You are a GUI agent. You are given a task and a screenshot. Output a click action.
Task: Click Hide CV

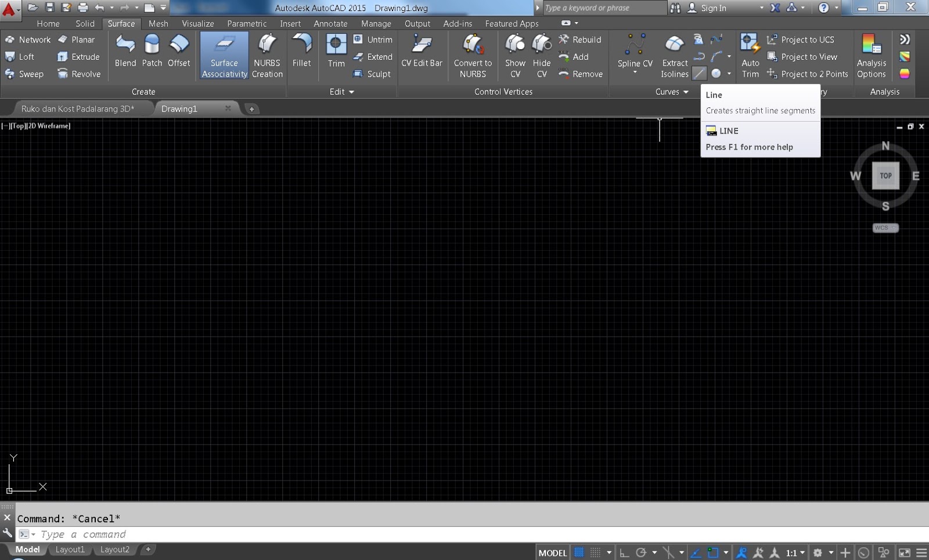[x=542, y=56]
